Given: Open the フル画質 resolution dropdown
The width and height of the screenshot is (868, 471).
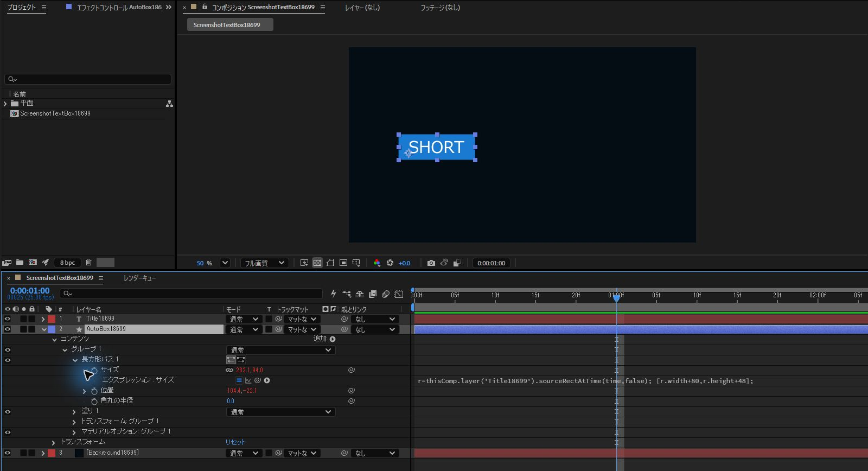Looking at the screenshot, I should tap(264, 263).
